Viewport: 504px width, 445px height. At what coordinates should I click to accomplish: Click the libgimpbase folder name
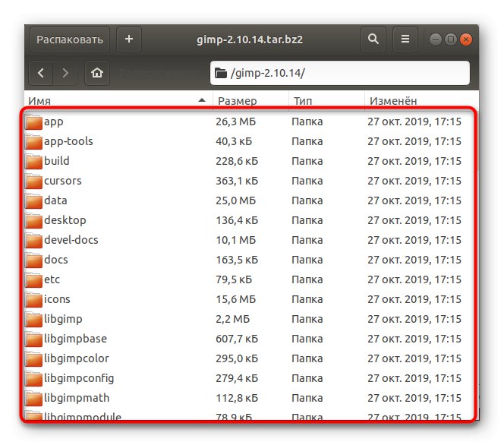coord(75,339)
